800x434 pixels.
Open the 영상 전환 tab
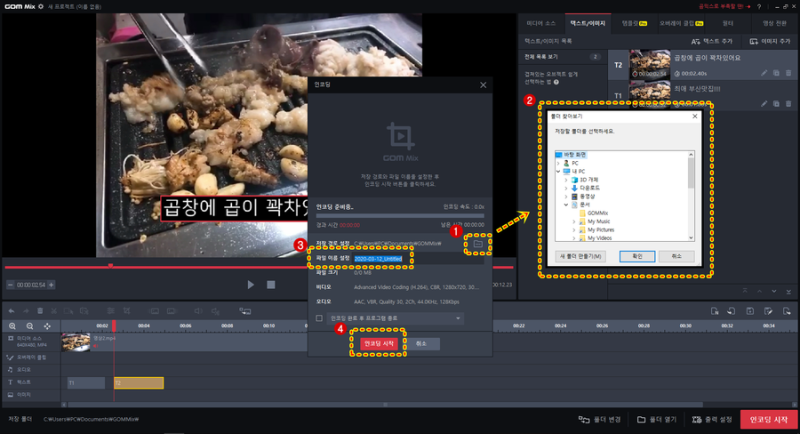pos(774,23)
